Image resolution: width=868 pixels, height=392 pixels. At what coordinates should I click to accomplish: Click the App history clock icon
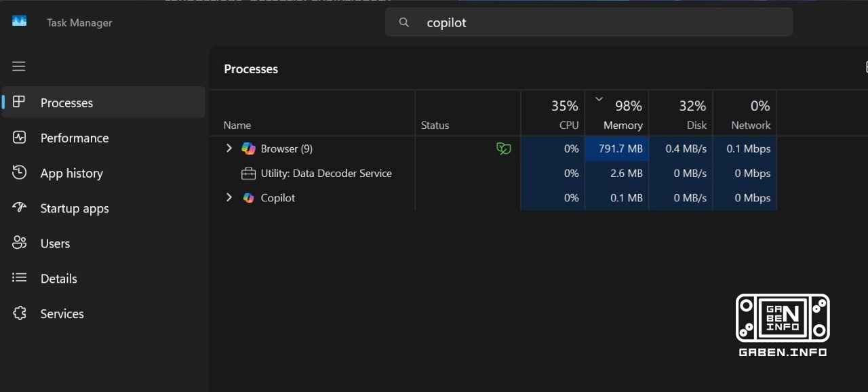(19, 173)
